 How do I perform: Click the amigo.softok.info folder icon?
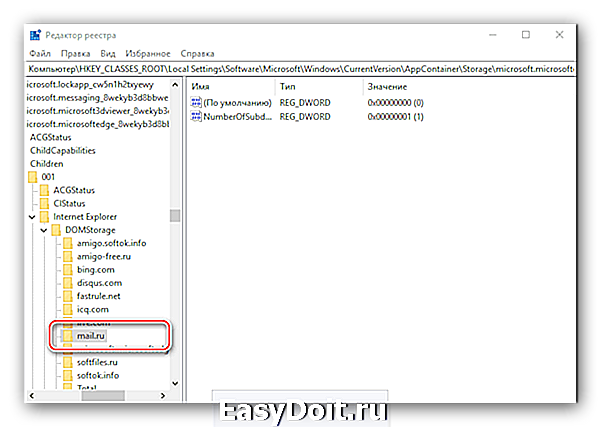click(68, 243)
